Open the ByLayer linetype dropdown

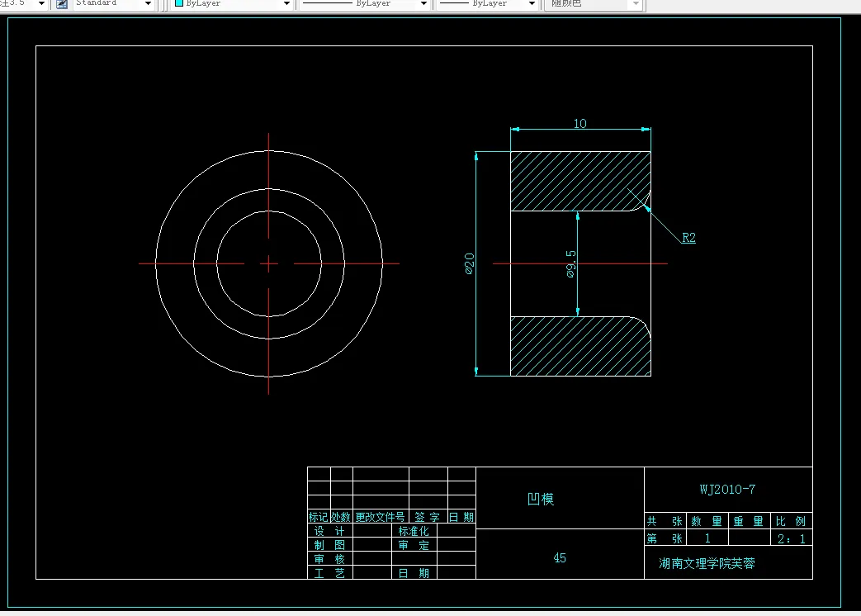click(423, 4)
